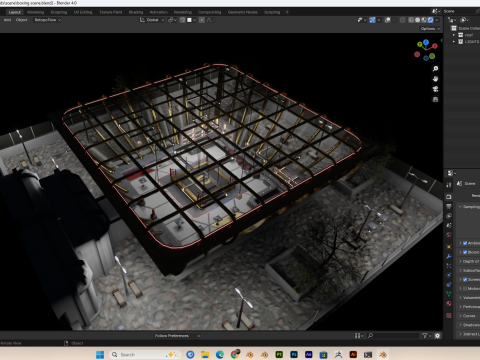
Task: Toggle show gizmos button
Action: click(372, 20)
